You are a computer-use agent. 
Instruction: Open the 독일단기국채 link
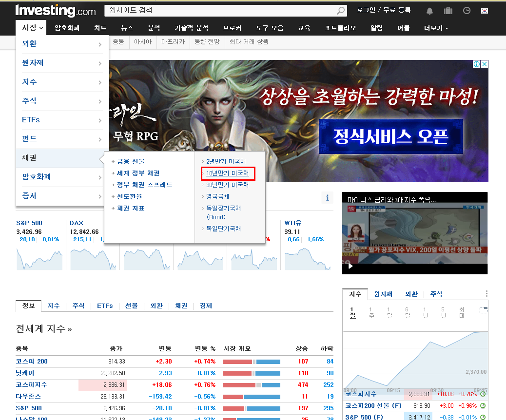click(224, 229)
